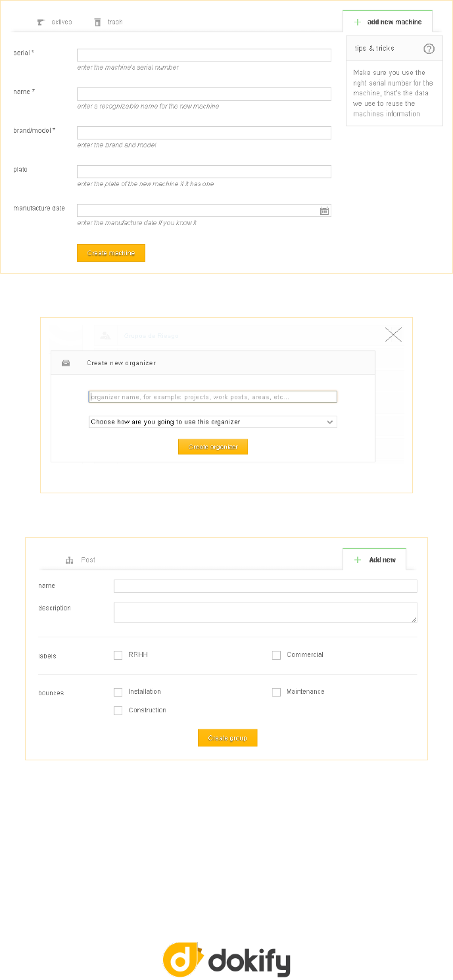Toggle the Maintenance checkbox
The height and width of the screenshot is (980, 453).
(x=277, y=692)
